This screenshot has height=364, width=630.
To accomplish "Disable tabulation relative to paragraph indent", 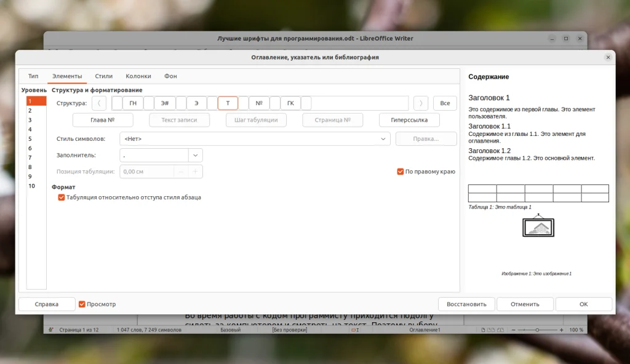I will pyautogui.click(x=61, y=197).
